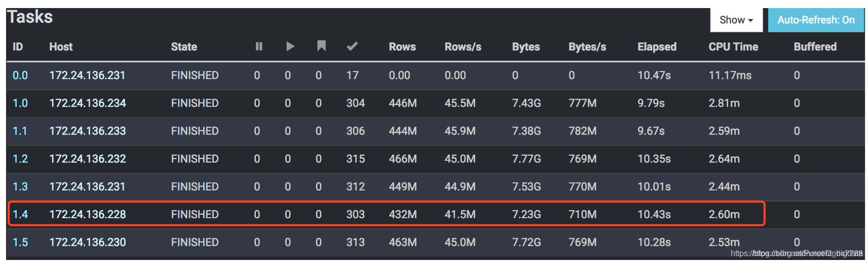Viewport: 868px width, 263px height.
Task: Sort by the Rows column header
Action: (x=402, y=47)
